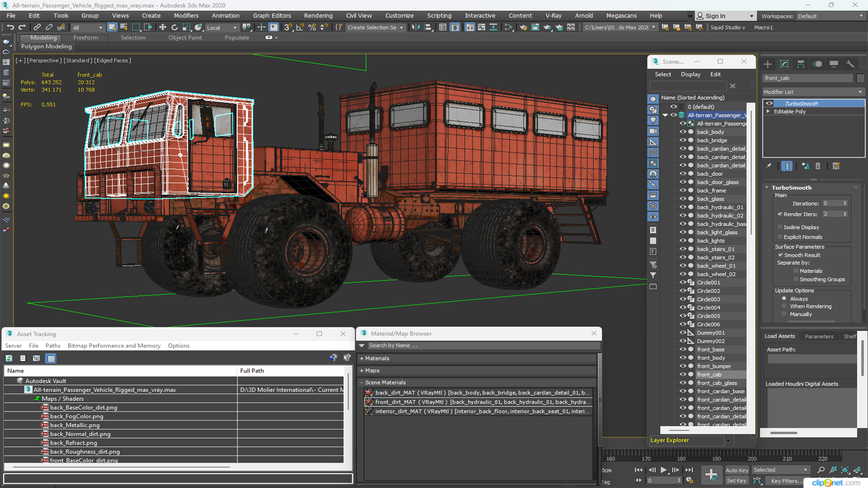Enable Separate by Smoothing Groups checkbox

(796, 280)
